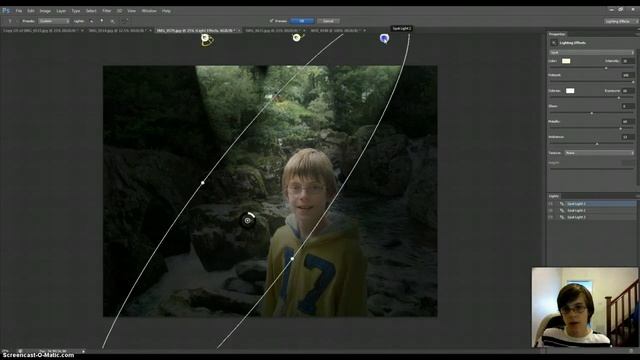Add a new infinite light from options bar
Screen dimensions: 640x360
pos(112,21)
